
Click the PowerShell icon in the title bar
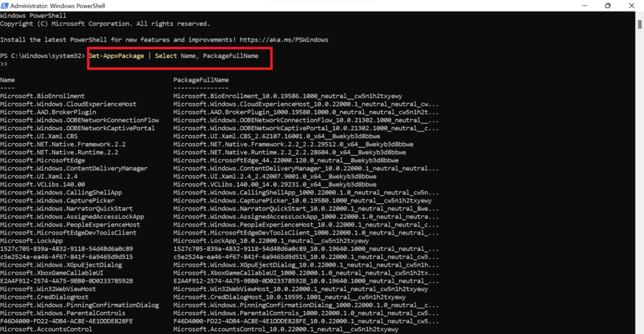click(x=4, y=6)
